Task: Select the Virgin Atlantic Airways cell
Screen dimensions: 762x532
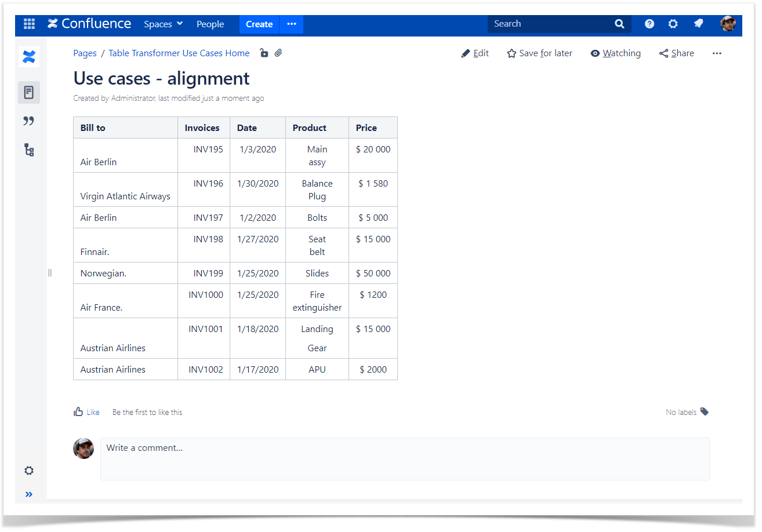Action: point(125,190)
